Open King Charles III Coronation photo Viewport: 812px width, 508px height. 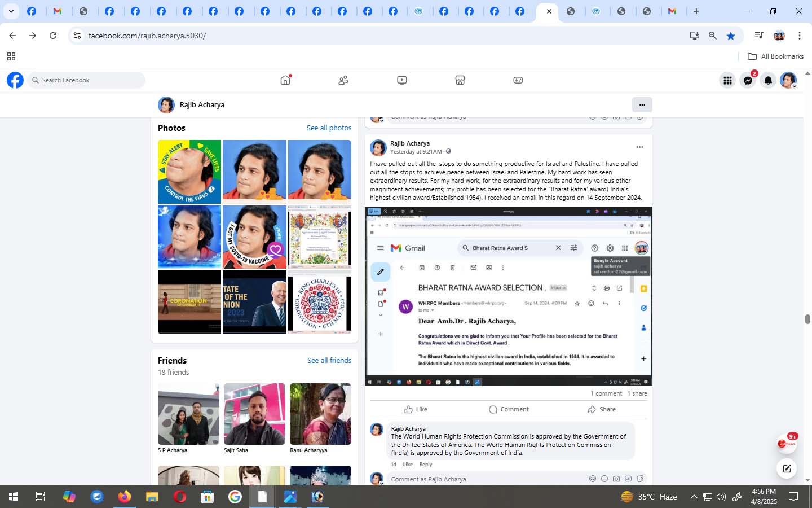point(320,302)
